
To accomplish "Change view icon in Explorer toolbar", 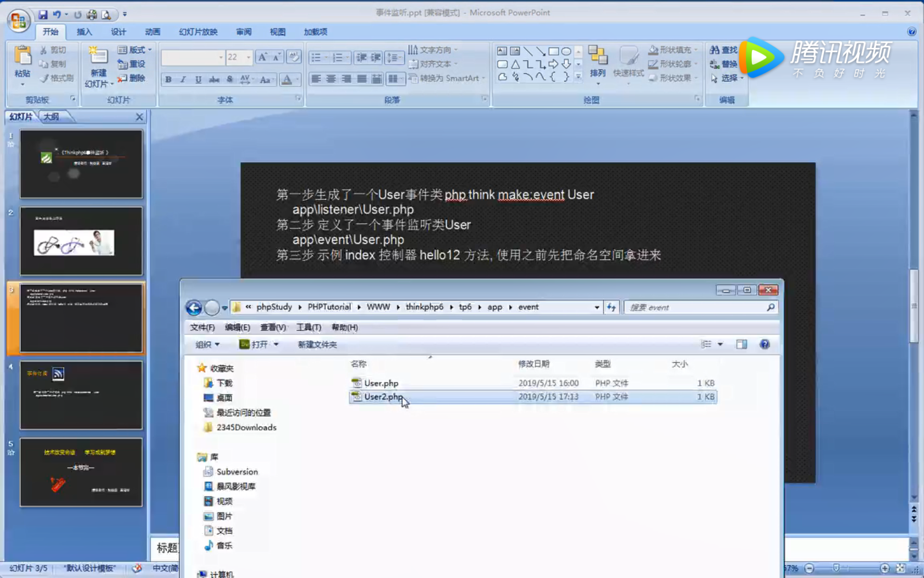I will (x=706, y=345).
